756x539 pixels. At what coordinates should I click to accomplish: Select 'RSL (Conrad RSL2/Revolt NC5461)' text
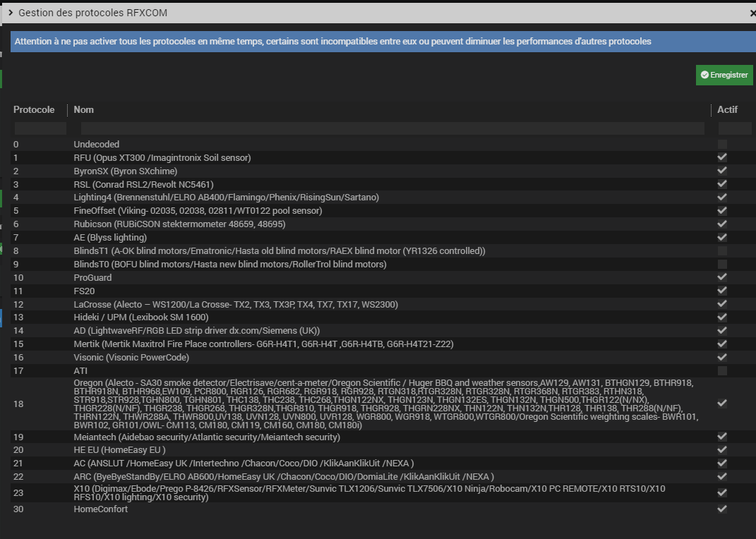click(144, 184)
